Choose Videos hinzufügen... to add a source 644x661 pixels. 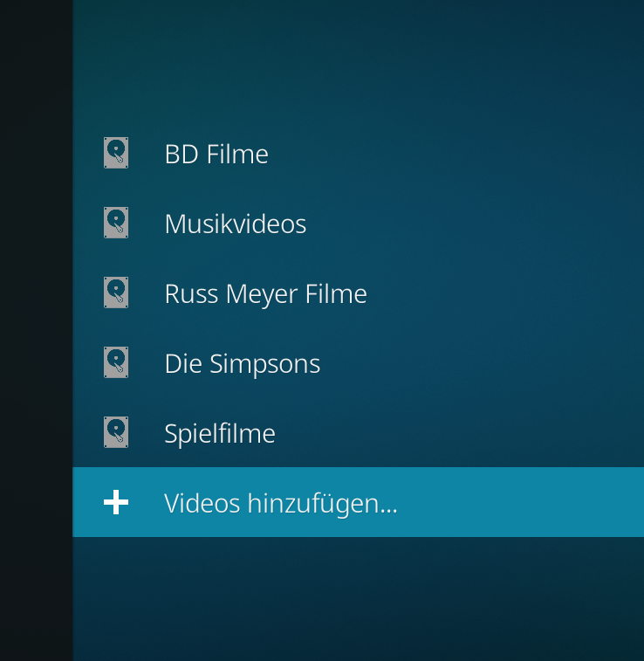tap(358, 502)
